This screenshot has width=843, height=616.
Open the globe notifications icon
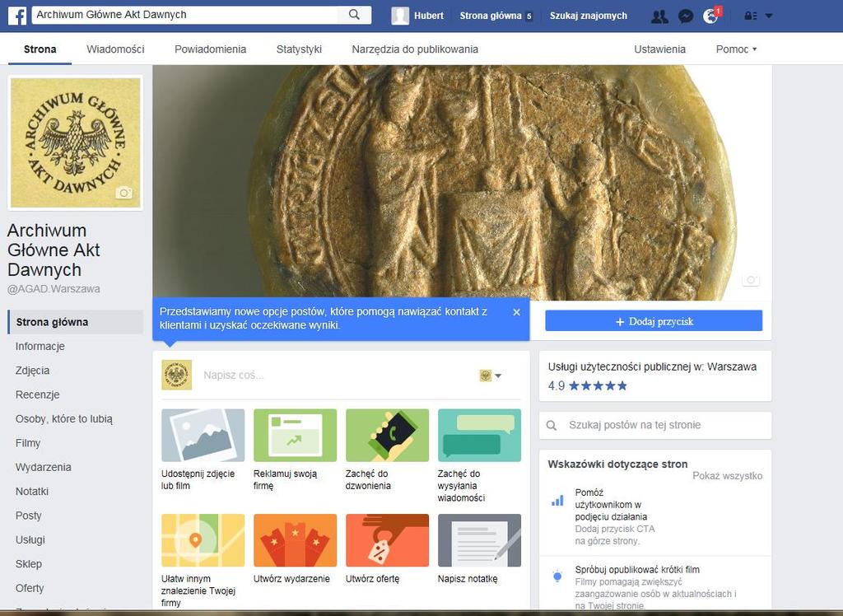pyautogui.click(x=710, y=16)
